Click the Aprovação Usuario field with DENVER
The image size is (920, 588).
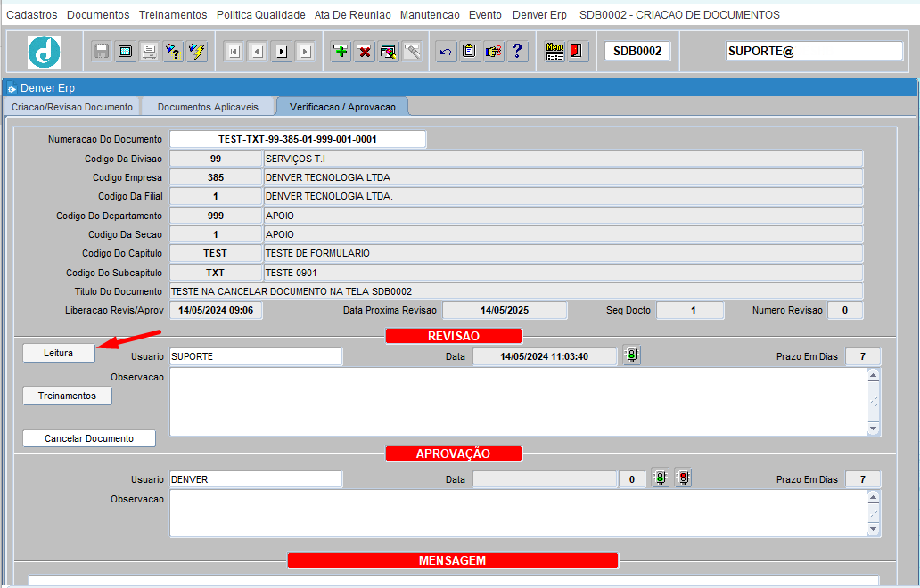pos(256,479)
